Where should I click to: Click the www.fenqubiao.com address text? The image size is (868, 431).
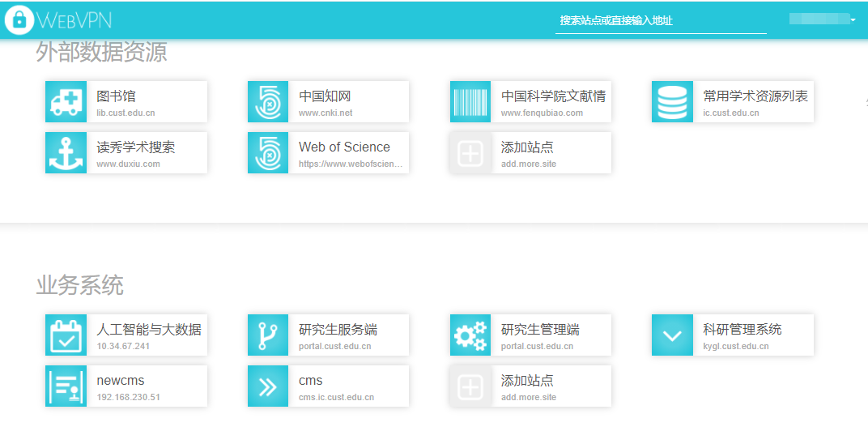coord(542,113)
